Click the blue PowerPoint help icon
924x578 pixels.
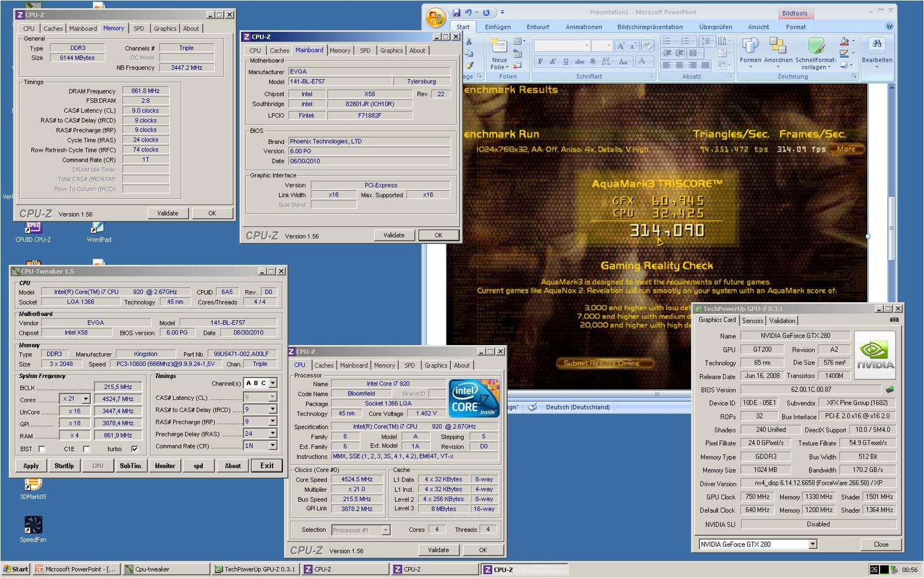[889, 26]
